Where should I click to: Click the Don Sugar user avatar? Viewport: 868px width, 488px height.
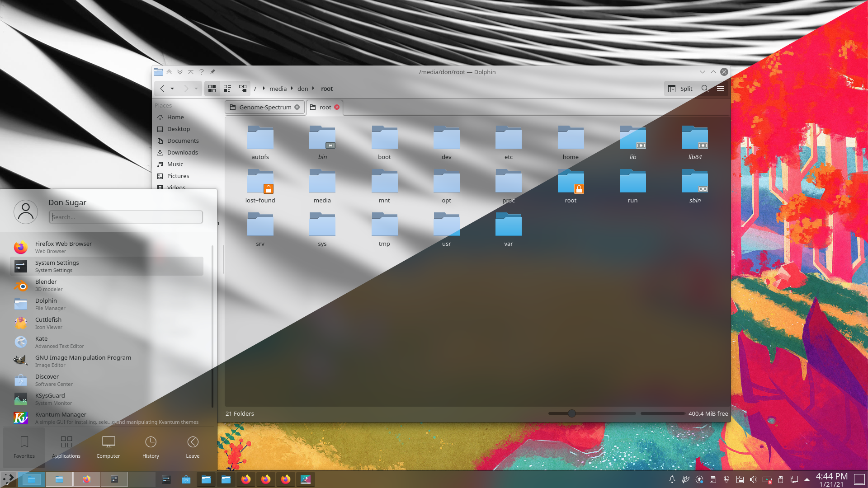click(26, 211)
